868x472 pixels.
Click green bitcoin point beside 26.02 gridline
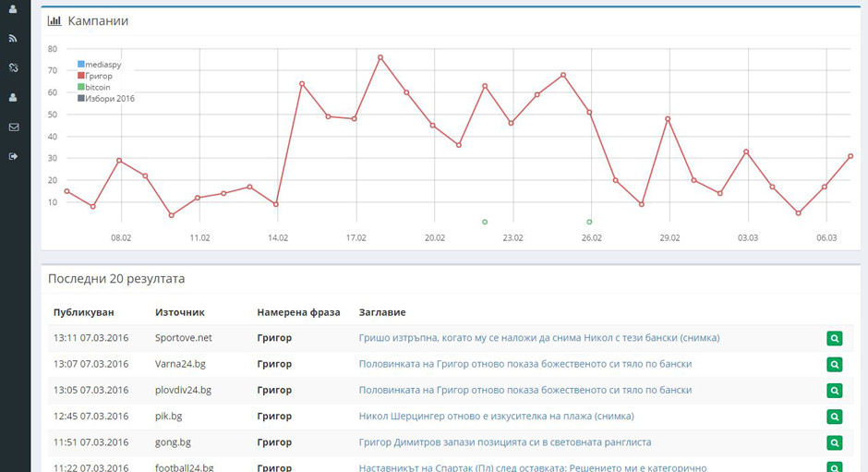[589, 222]
